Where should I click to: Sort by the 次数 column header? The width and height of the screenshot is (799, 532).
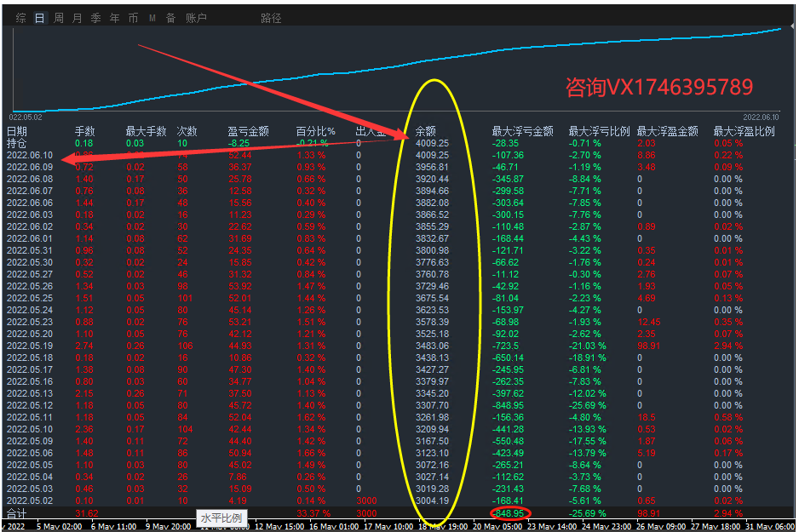[187, 131]
